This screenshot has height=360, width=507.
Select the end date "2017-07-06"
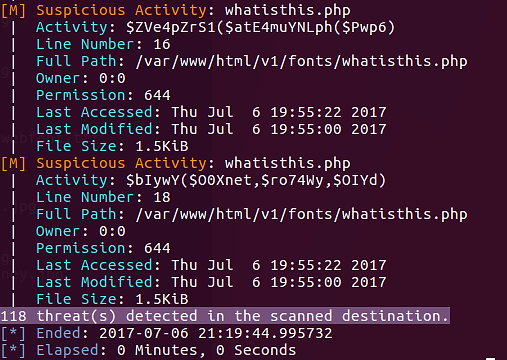[x=144, y=333]
